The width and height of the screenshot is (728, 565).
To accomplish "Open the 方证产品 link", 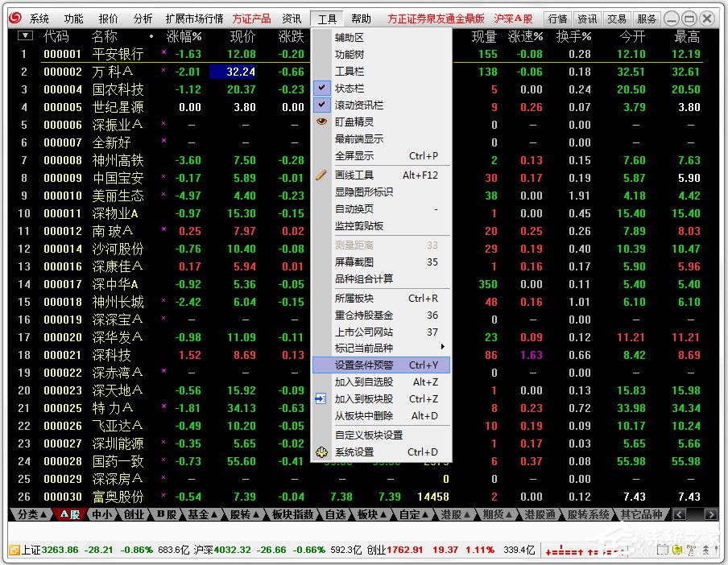I will click(x=251, y=19).
